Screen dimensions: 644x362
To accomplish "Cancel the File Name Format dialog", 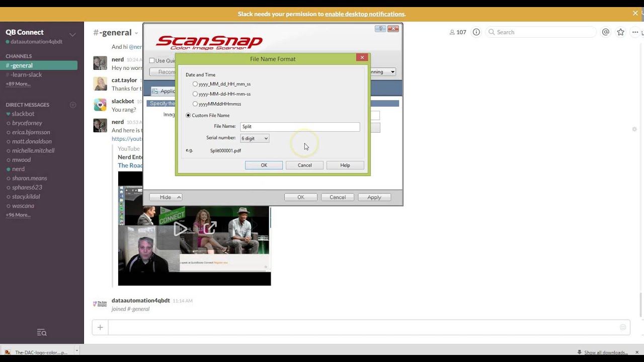I will click(x=304, y=165).
